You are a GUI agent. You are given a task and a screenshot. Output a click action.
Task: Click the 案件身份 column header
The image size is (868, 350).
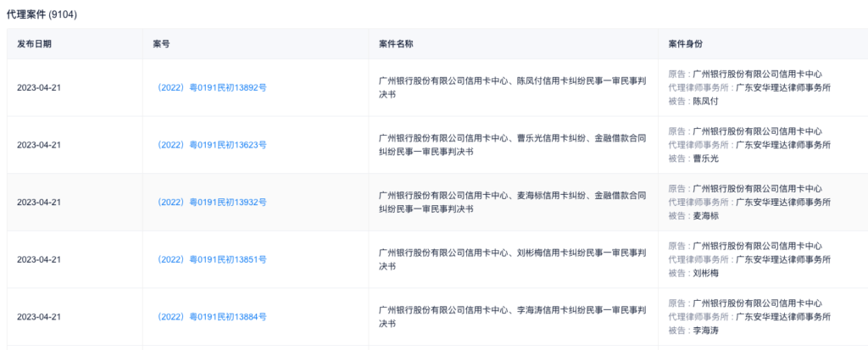pos(686,43)
